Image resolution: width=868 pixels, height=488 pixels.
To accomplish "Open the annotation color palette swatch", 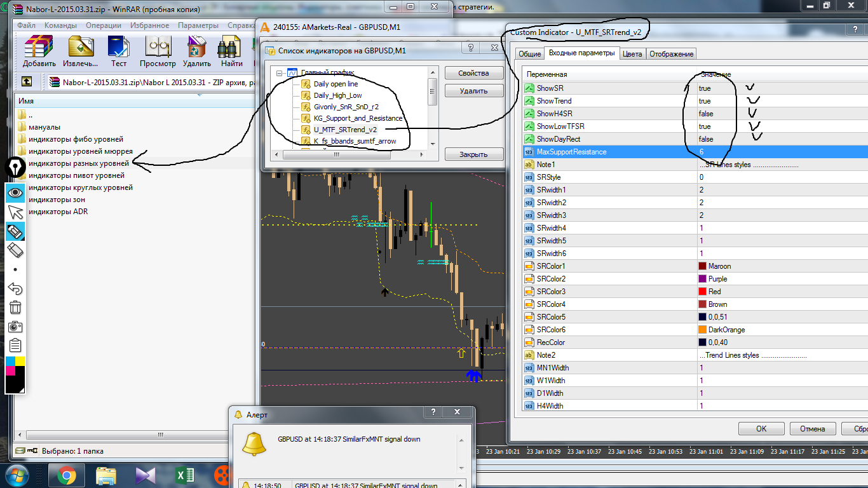I will pyautogui.click(x=15, y=375).
